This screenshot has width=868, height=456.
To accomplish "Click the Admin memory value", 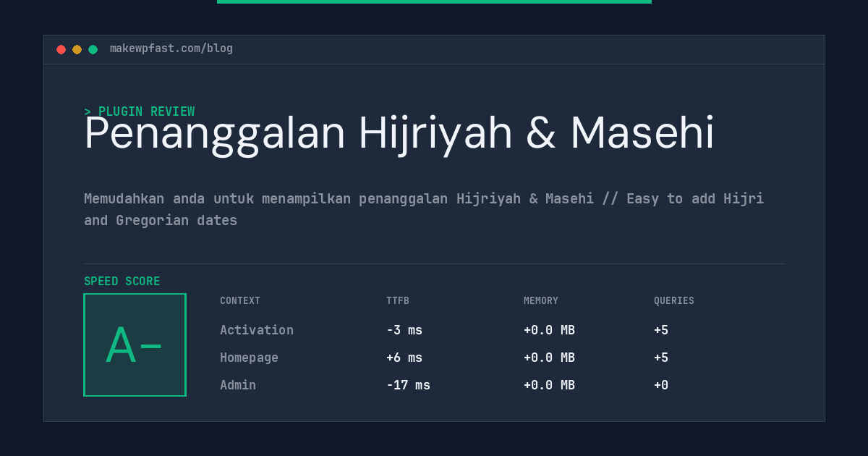I will coord(549,385).
